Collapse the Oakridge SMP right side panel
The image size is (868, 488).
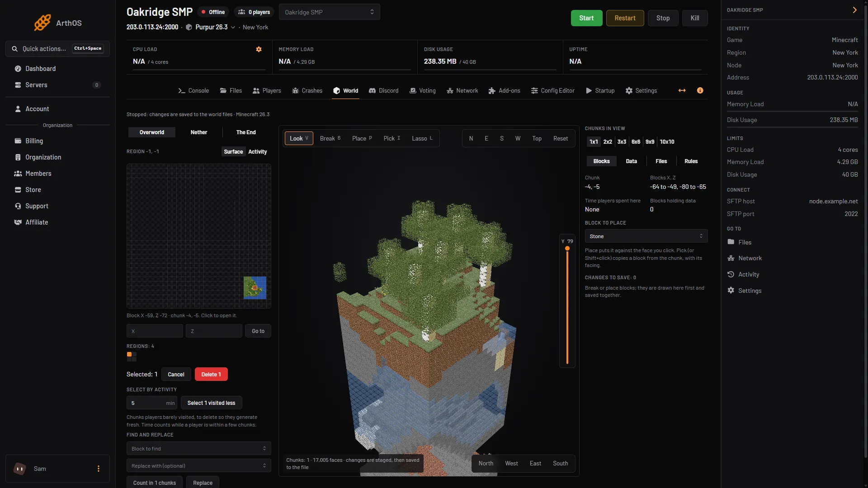pos(854,10)
